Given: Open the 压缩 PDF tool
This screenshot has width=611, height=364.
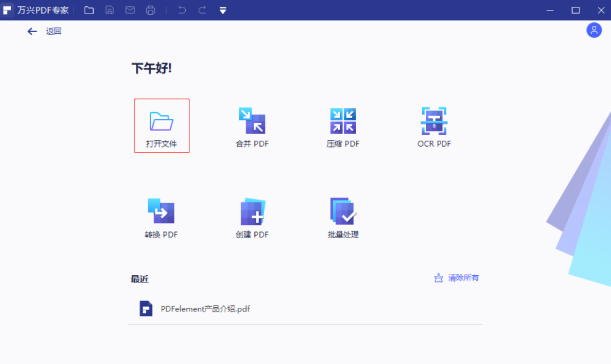Looking at the screenshot, I should pyautogui.click(x=343, y=125).
